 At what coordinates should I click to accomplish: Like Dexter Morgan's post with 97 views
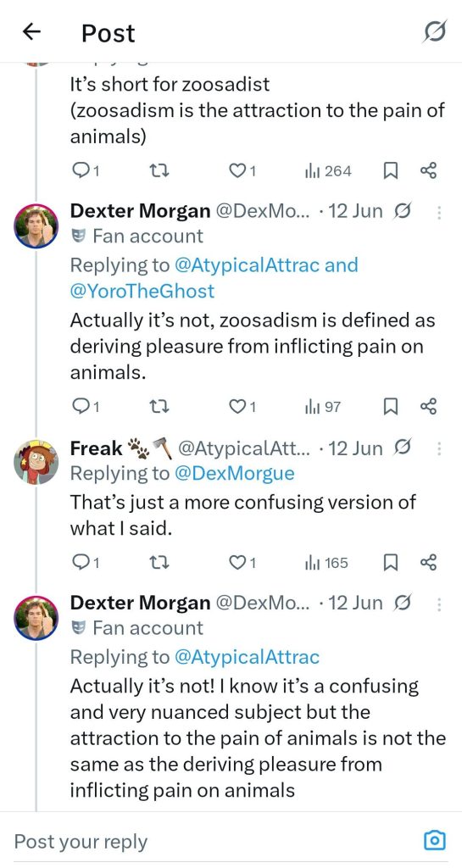[242, 408]
